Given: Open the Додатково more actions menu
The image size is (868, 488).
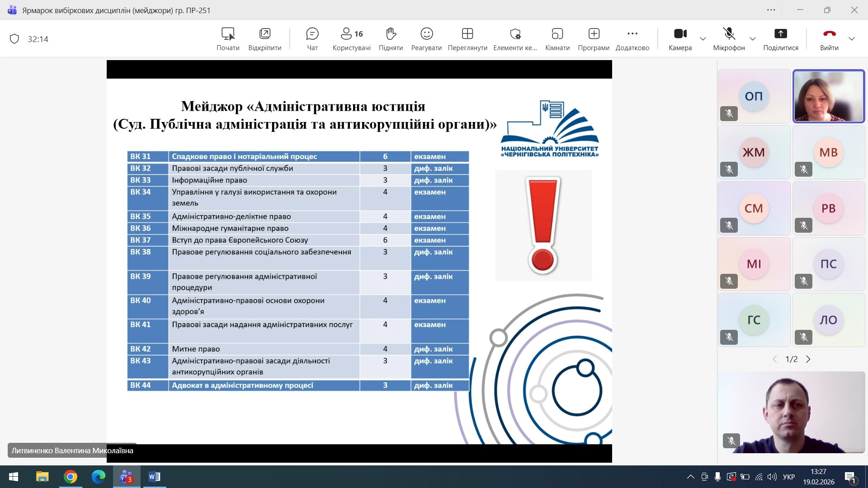Looking at the screenshot, I should 632,38.
